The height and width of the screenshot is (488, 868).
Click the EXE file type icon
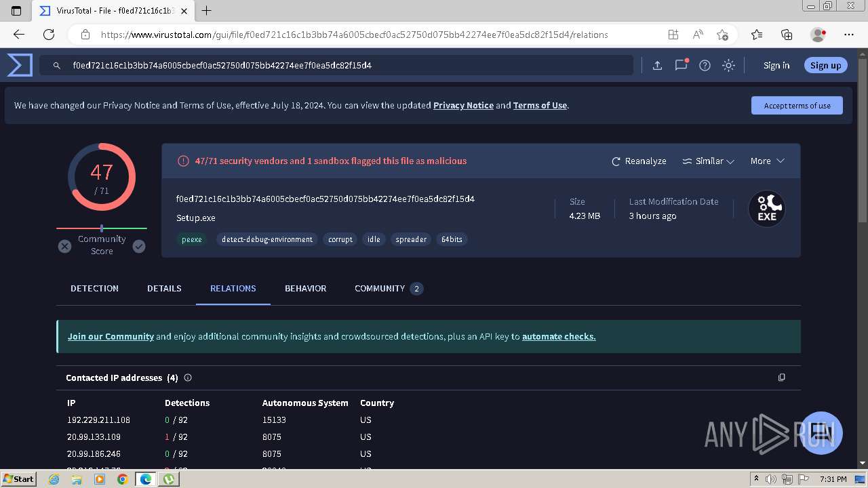tap(767, 209)
